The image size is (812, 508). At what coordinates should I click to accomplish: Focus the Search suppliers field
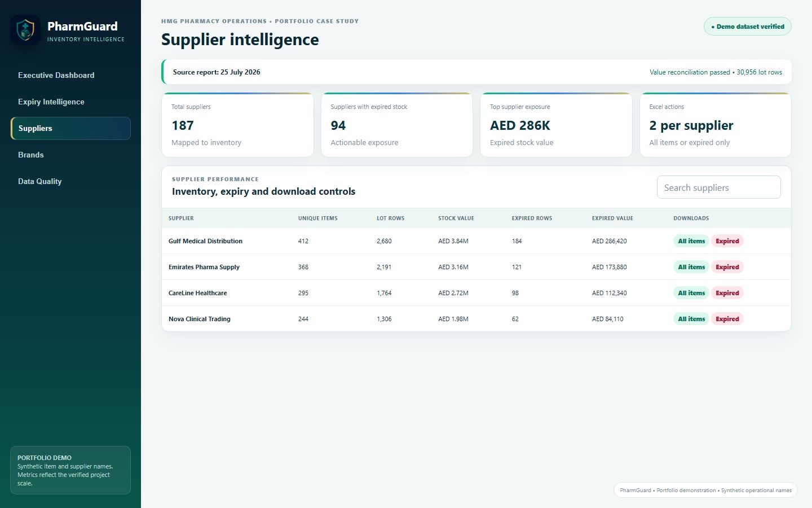click(718, 187)
